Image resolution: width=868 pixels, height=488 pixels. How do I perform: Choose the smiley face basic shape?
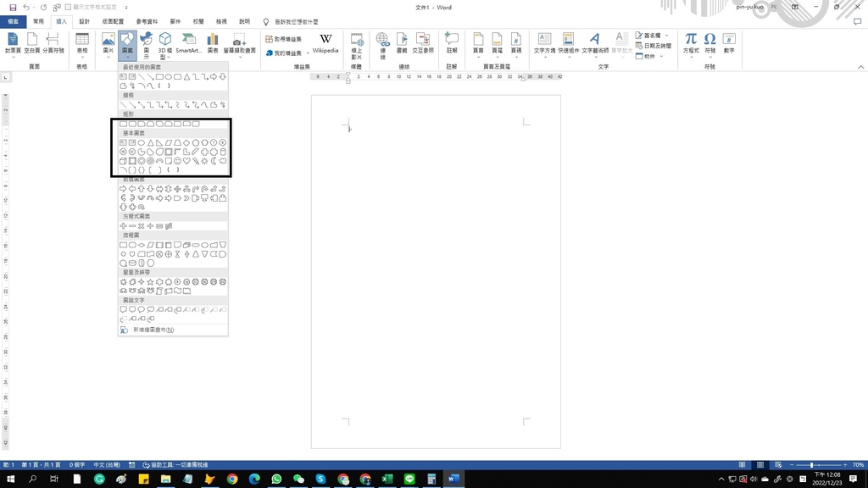pos(178,161)
